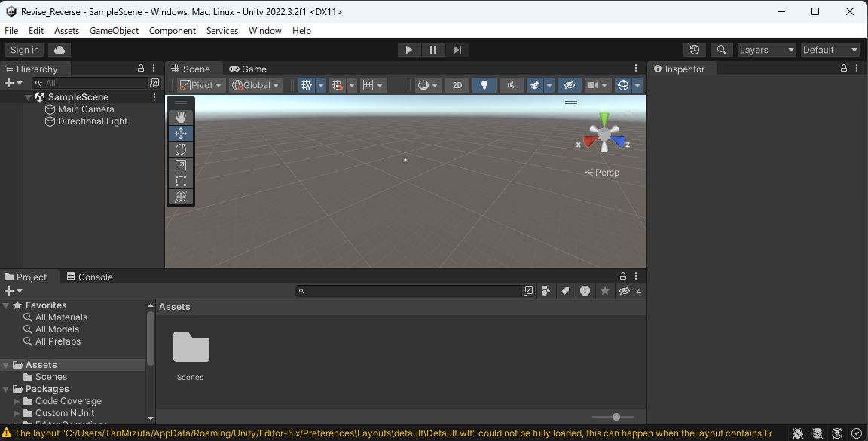Collapse the SampleScene hierarchy
Screen dimensions: 868x441
(28, 97)
